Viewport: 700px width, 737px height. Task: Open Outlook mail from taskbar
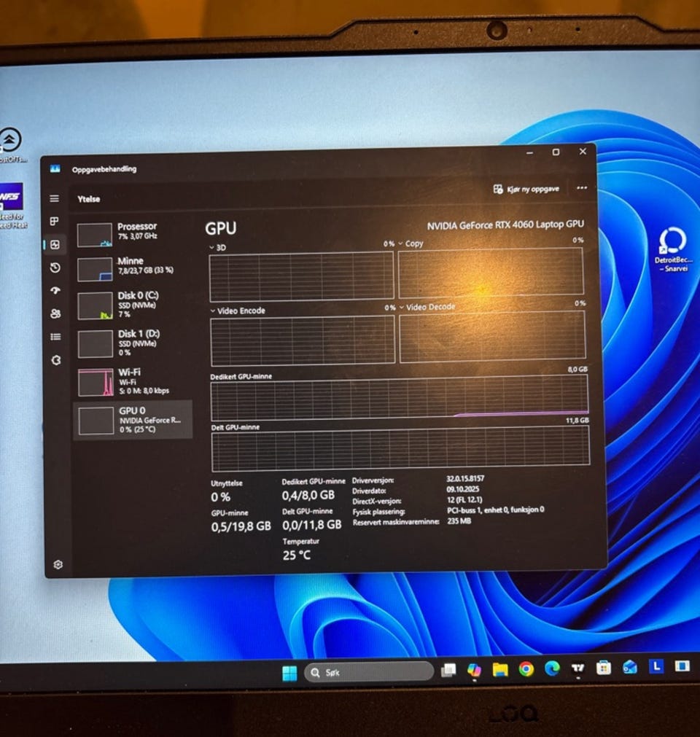click(x=629, y=667)
